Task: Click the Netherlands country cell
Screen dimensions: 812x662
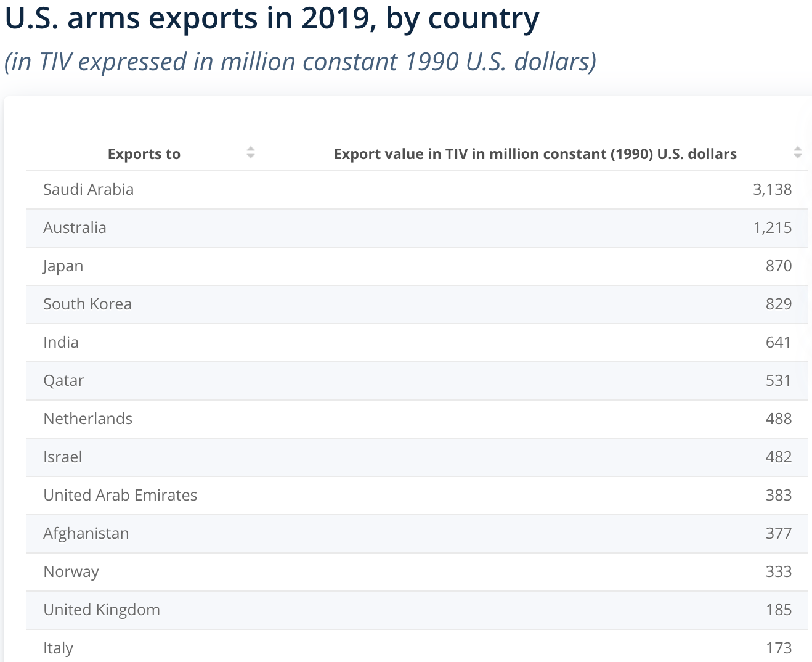Action: 87,419
